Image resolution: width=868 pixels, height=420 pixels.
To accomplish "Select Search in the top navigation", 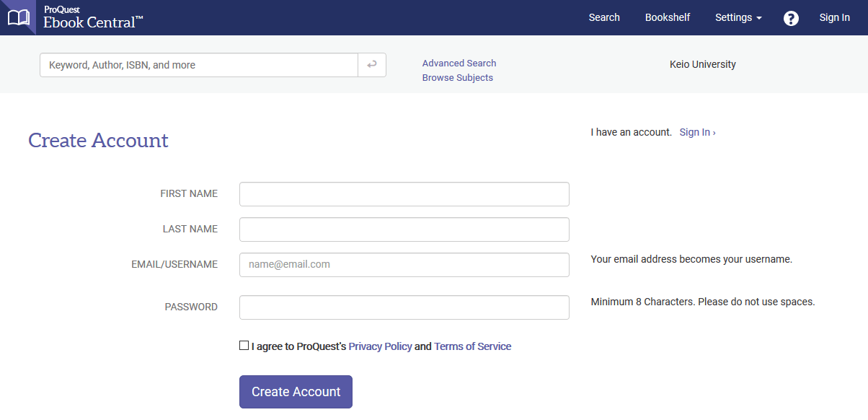I will tap(604, 17).
